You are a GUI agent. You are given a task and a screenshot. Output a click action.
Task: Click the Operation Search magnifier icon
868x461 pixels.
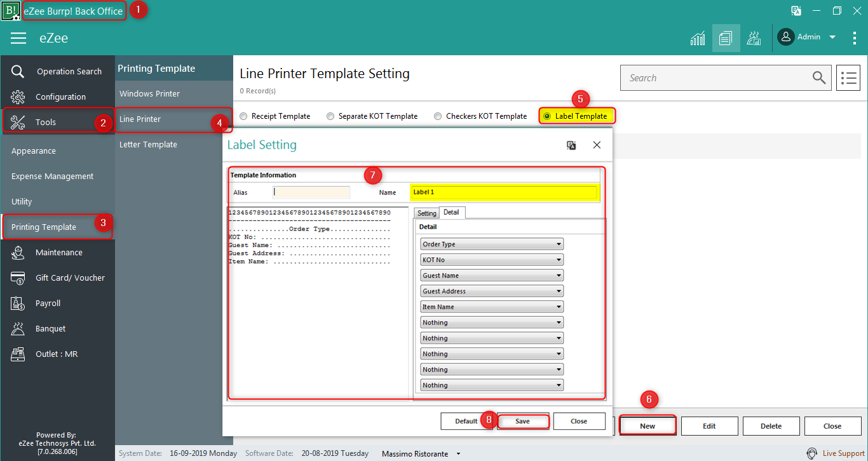point(18,71)
